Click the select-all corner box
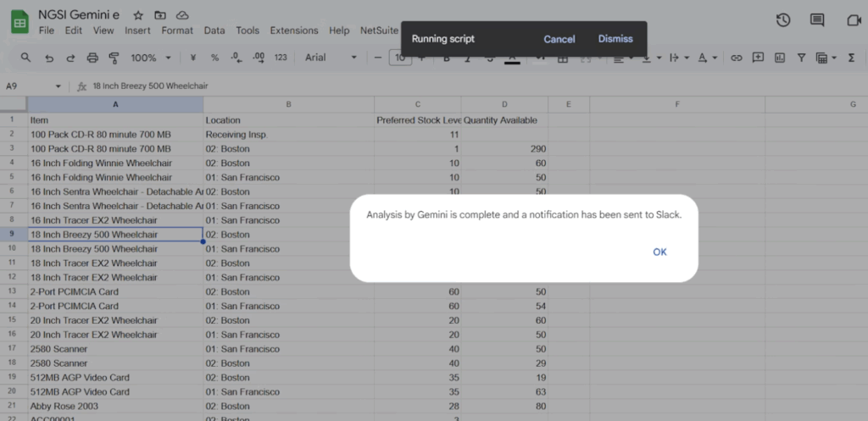This screenshot has width=868, height=421. [14, 104]
